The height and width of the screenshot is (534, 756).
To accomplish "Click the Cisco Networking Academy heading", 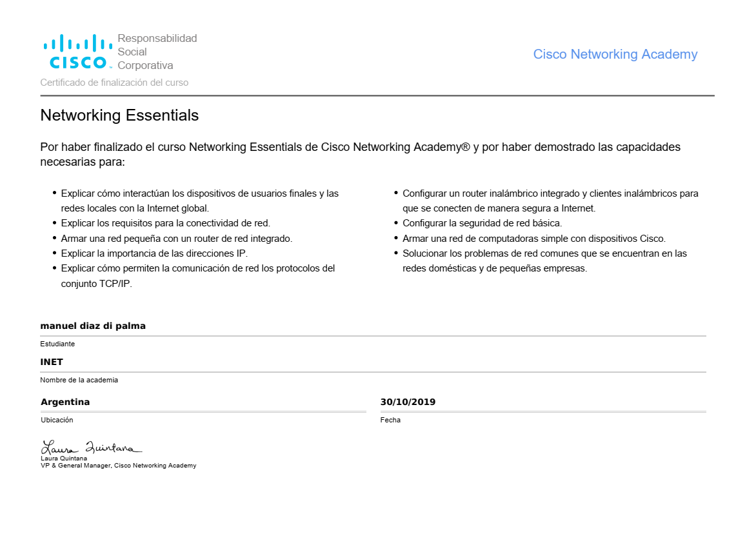I will coord(615,54).
